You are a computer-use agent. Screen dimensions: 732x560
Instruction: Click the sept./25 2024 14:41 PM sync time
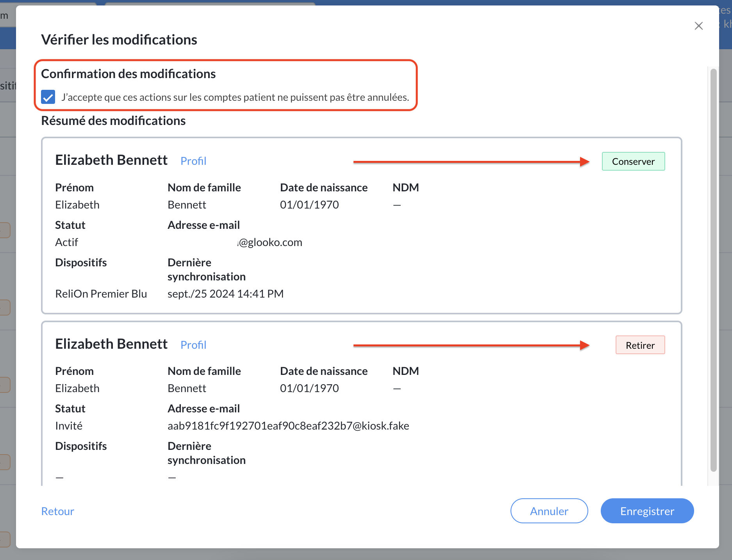[225, 294]
